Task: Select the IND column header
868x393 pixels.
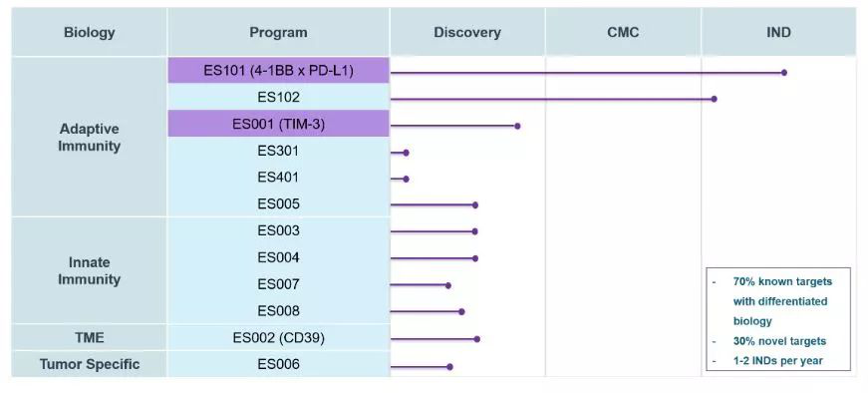Action: (x=779, y=32)
